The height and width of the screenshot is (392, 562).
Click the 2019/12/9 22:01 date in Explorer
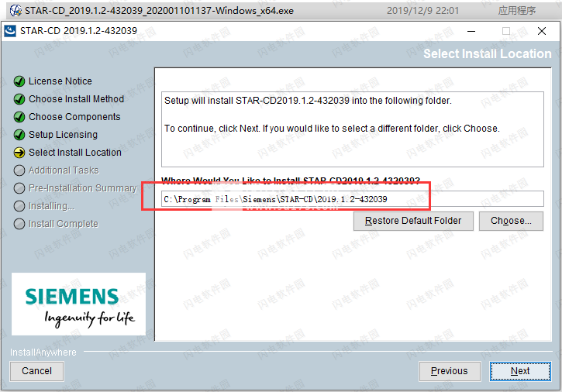coord(423,11)
